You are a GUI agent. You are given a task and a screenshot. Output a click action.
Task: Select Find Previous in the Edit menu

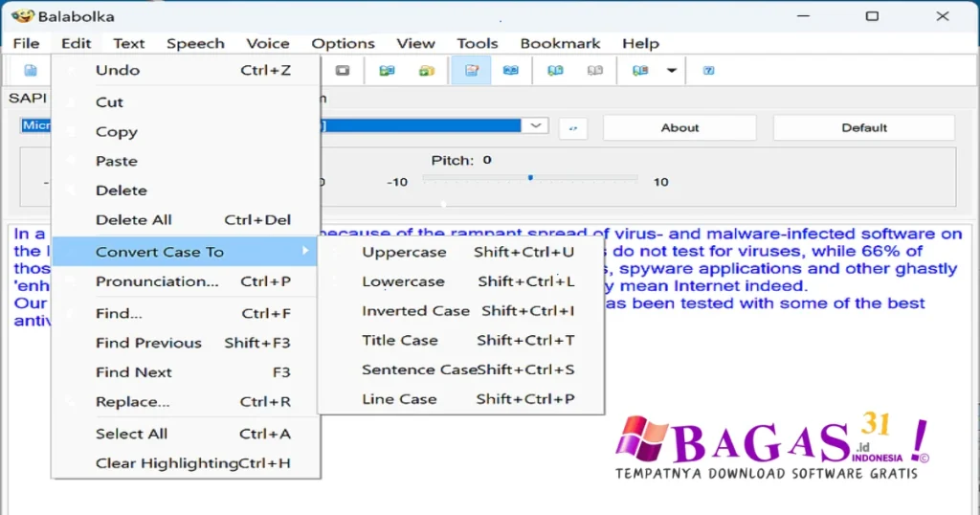pos(185,343)
